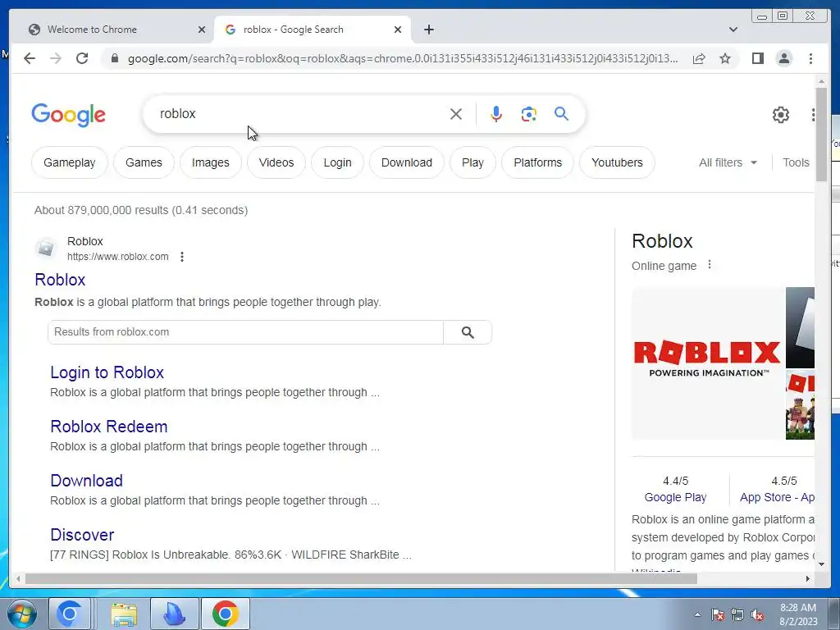The image size is (840, 630).
Task: Open the Google Play rating link
Action: 675,497
